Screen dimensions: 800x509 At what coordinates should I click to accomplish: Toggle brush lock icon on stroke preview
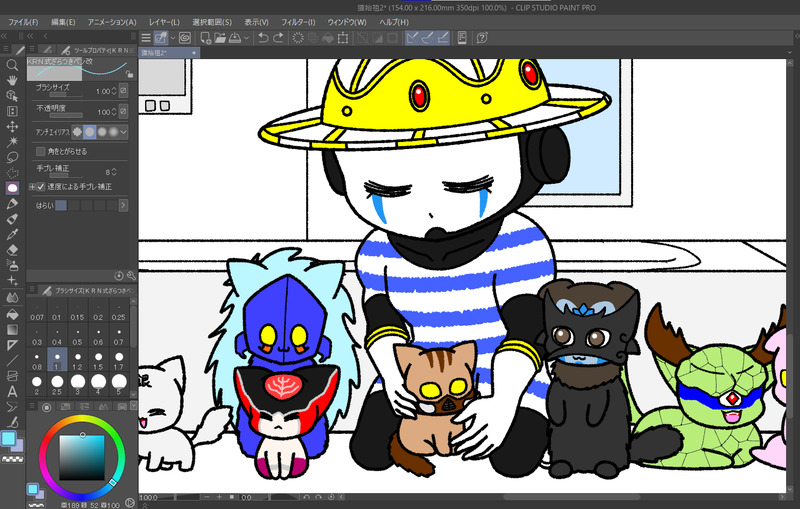point(130,74)
